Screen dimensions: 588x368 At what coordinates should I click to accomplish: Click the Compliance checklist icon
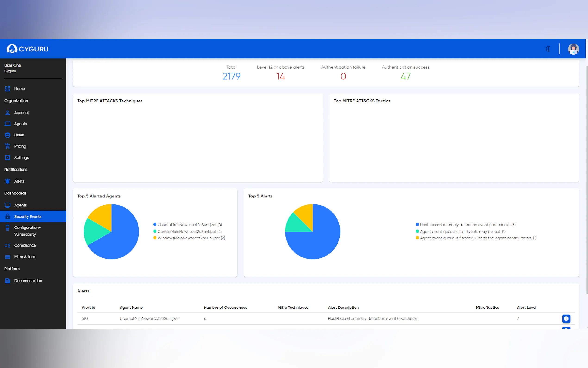[8, 246]
